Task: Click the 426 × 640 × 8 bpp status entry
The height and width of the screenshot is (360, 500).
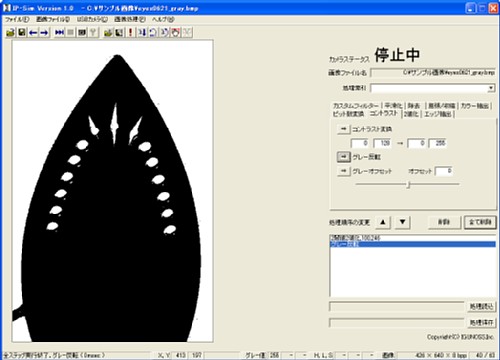Action: click(441, 355)
